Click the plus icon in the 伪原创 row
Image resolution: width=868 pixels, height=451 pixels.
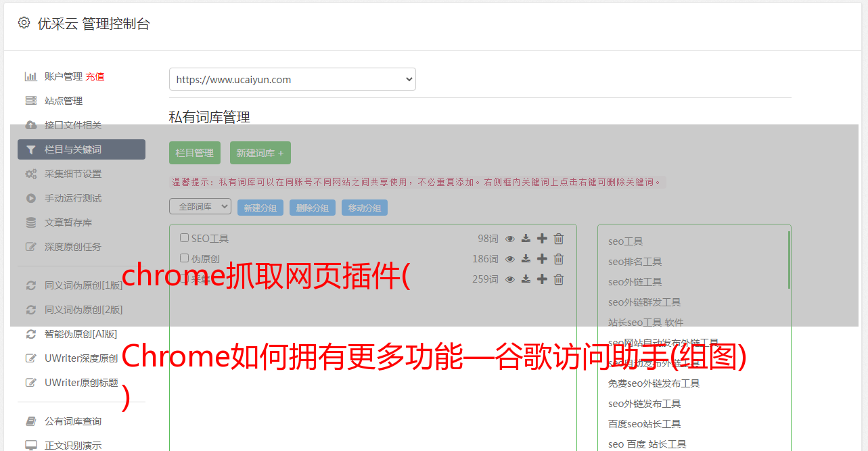pyautogui.click(x=542, y=259)
